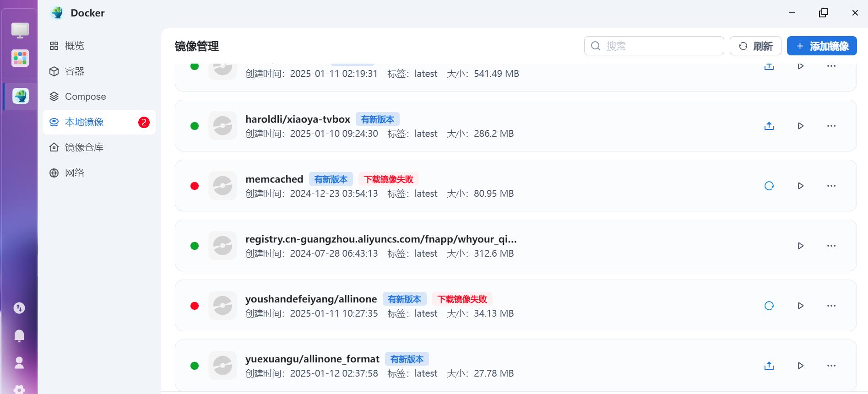The height and width of the screenshot is (394, 868).
Task: Open the notification bell in the dock
Action: [x=19, y=335]
